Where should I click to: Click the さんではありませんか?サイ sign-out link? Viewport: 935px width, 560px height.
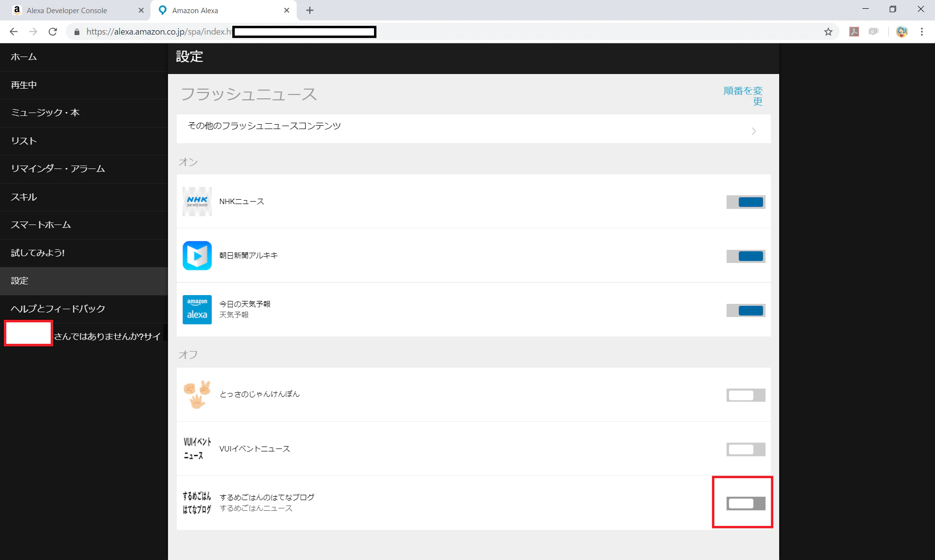point(107,336)
